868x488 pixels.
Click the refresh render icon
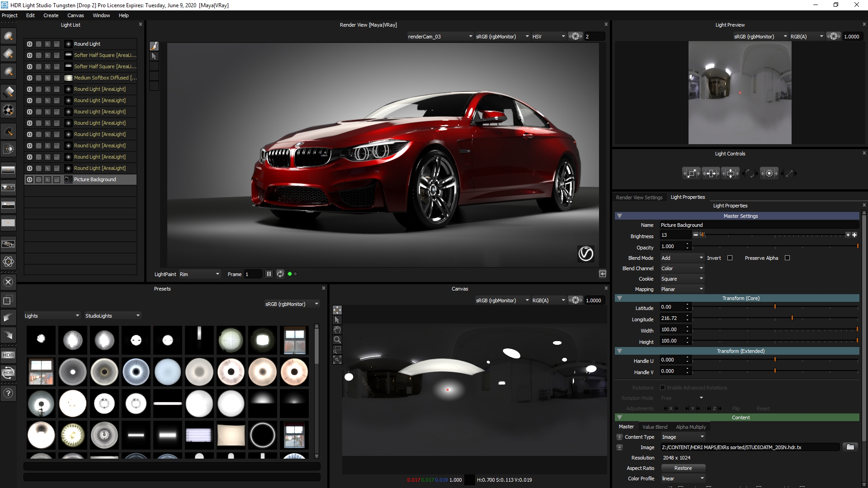tap(280, 274)
